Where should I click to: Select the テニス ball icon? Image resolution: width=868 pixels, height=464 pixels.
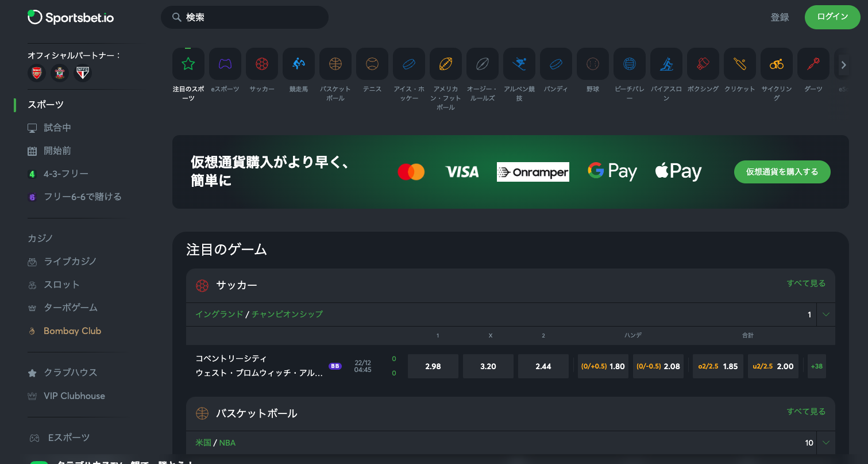[372, 64]
